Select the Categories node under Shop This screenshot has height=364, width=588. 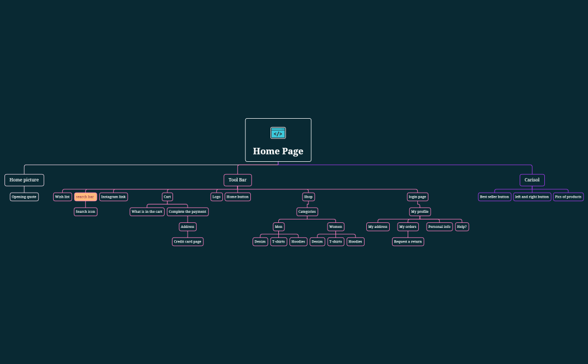click(x=307, y=212)
